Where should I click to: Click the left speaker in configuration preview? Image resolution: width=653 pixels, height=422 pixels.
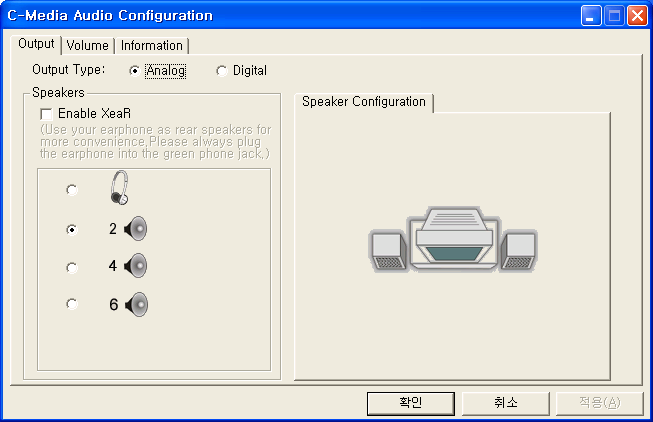[x=388, y=250]
